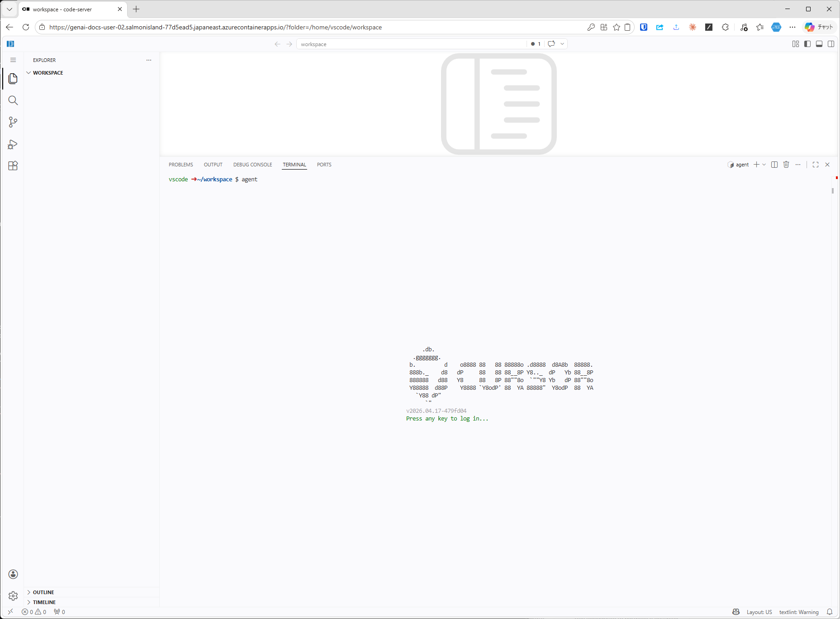Kill terminal using trash icon
840x619 pixels.
pyautogui.click(x=786, y=165)
